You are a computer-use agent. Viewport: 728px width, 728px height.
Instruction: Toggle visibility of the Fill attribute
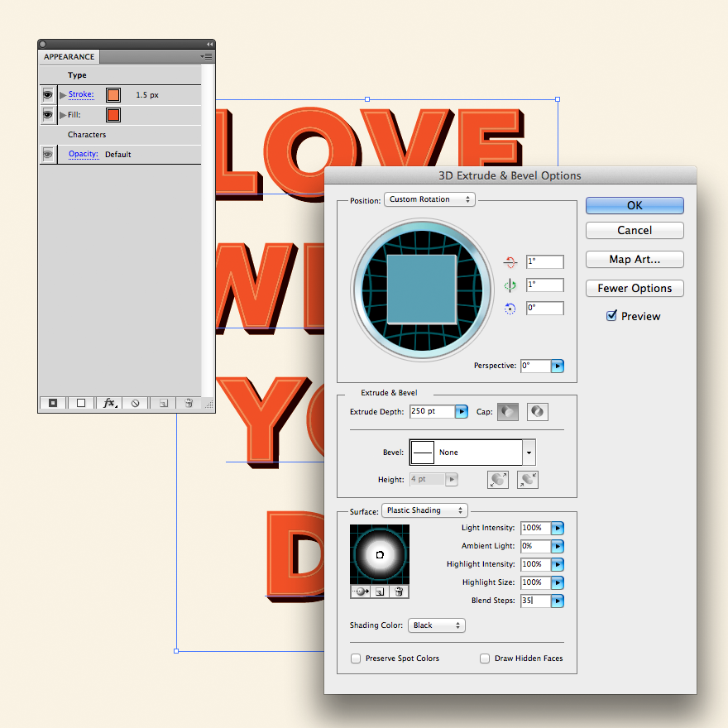48,115
